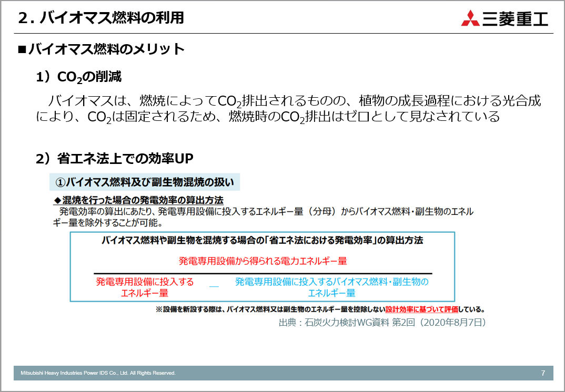Click the red numerator 発電専用設備から得られる電力エネルギー量
565x392 pixels.
(263, 261)
